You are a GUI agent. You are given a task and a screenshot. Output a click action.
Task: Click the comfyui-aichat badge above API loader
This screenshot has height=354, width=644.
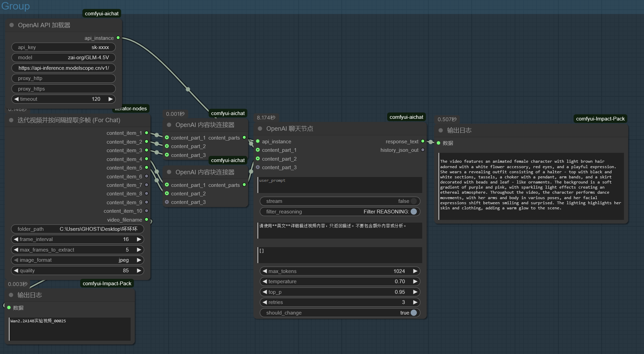click(x=102, y=14)
